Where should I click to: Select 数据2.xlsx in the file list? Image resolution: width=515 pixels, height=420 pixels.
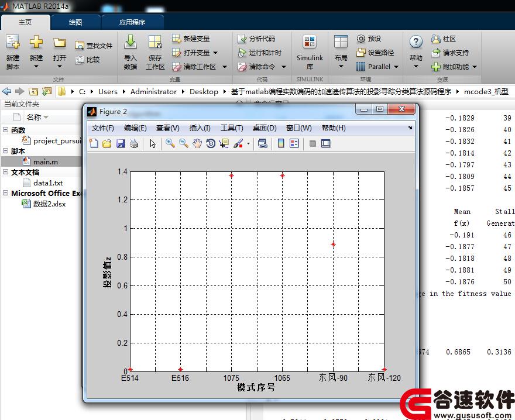[49, 204]
